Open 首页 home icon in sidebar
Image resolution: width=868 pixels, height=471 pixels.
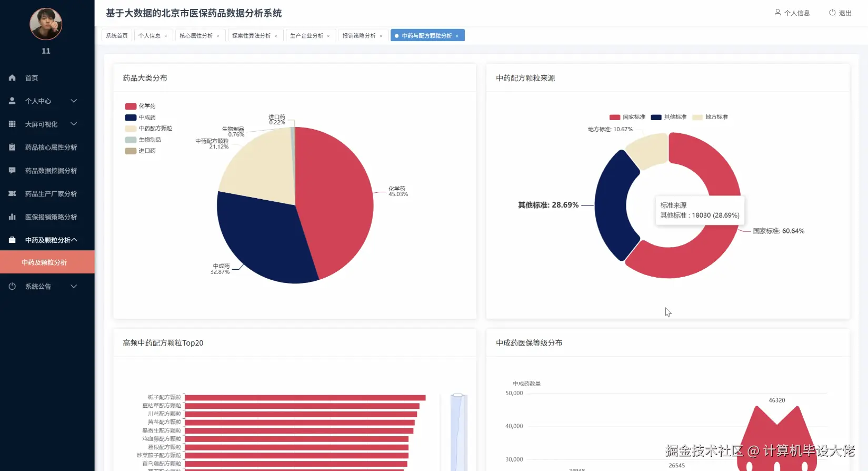pos(12,77)
